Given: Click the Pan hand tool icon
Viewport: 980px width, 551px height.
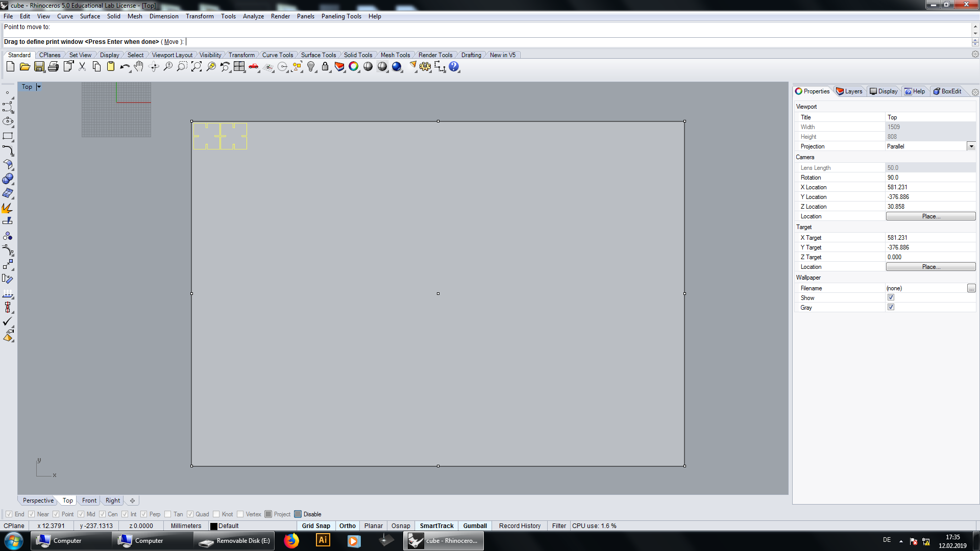Looking at the screenshot, I should point(139,67).
